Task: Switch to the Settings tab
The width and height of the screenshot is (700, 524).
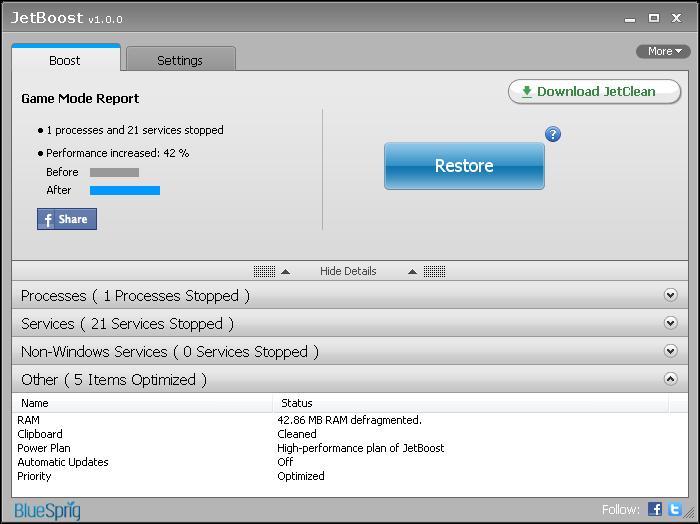Action: tap(181, 59)
